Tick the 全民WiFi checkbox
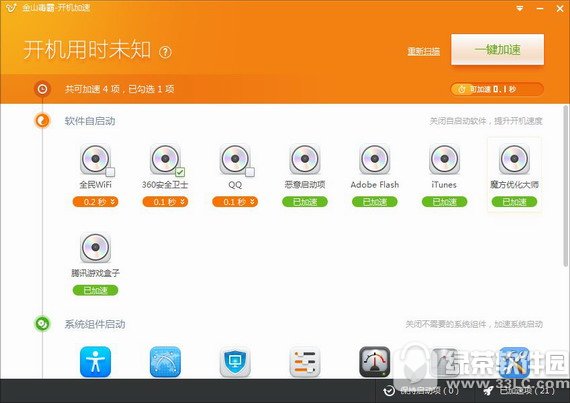This screenshot has width=570, height=403. (x=110, y=172)
